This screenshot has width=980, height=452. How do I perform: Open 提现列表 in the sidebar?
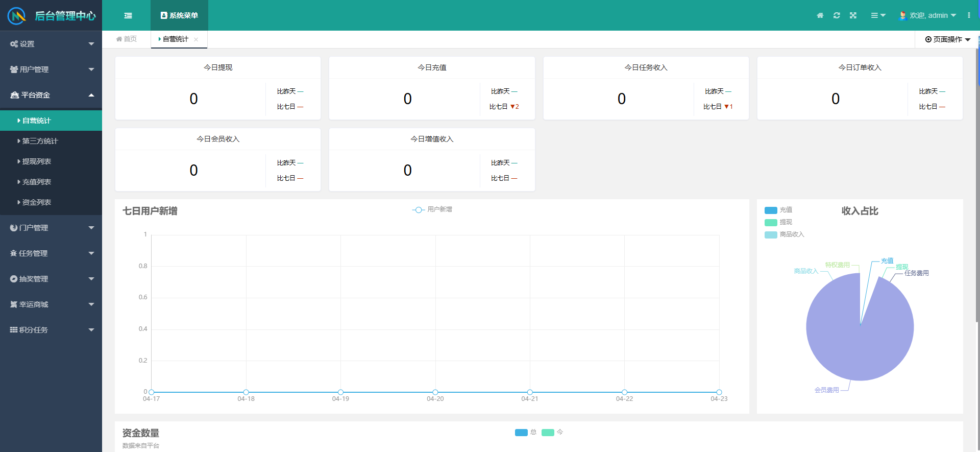click(37, 161)
